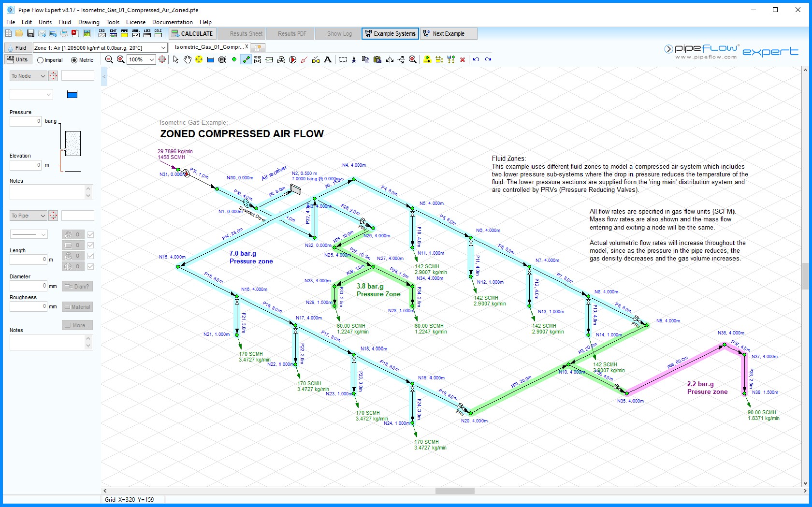Select the hand pan tool
Screen dimensions: 812x507
point(187,59)
